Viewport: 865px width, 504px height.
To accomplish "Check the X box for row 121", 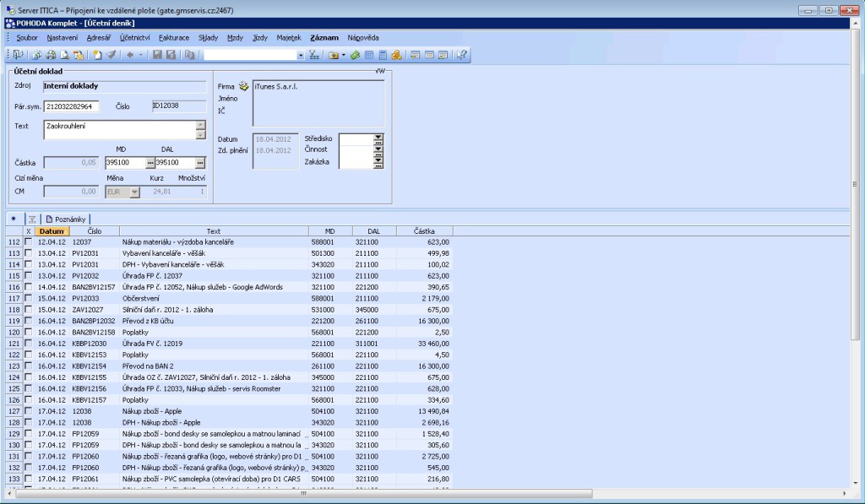I will [29, 344].
